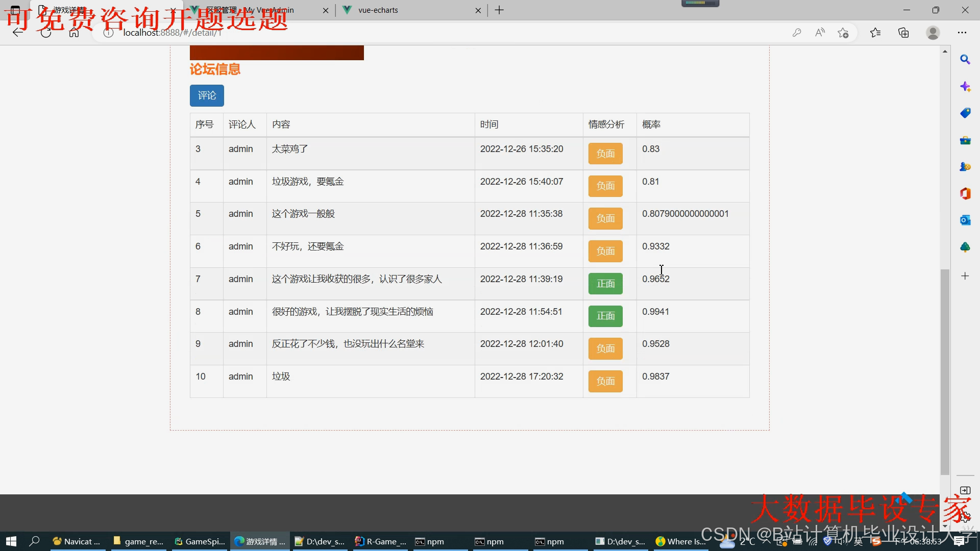Open the Microsoft 365 sidebar icon
Viewport: 980px width, 551px height.
click(x=965, y=193)
